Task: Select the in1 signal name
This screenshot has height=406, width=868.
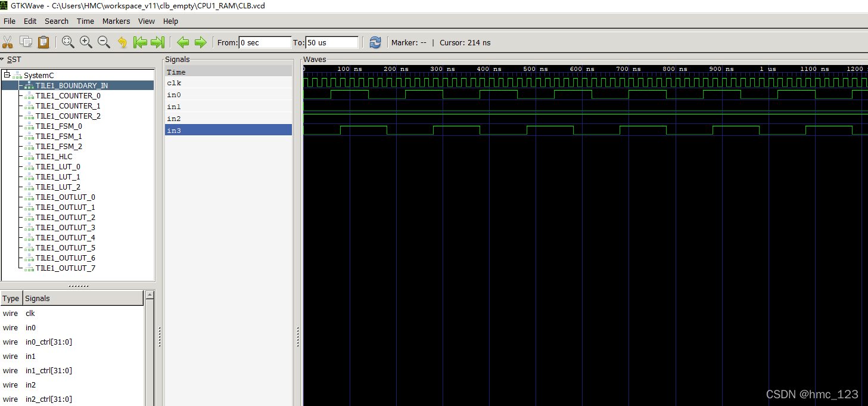Action: click(173, 106)
